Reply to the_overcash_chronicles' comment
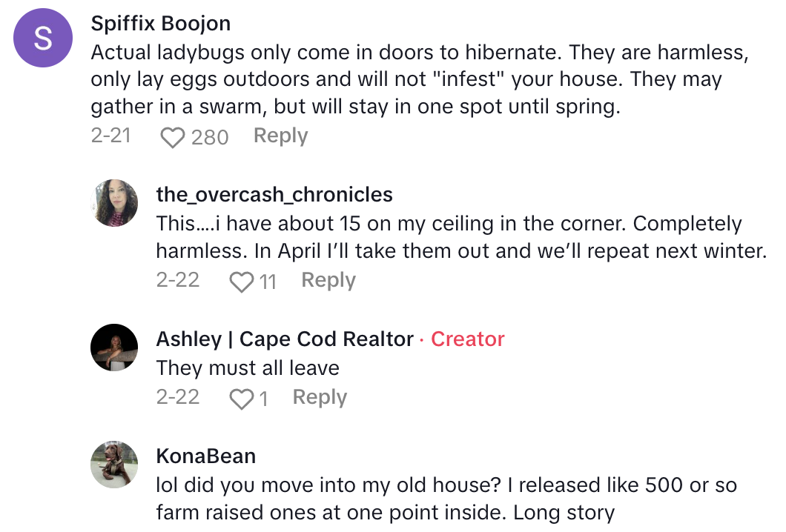The height and width of the screenshot is (532, 786). click(x=328, y=281)
